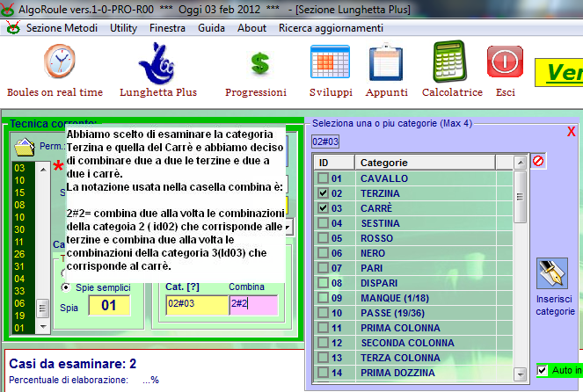Click the Categorie column header

pyautogui.click(x=425, y=163)
